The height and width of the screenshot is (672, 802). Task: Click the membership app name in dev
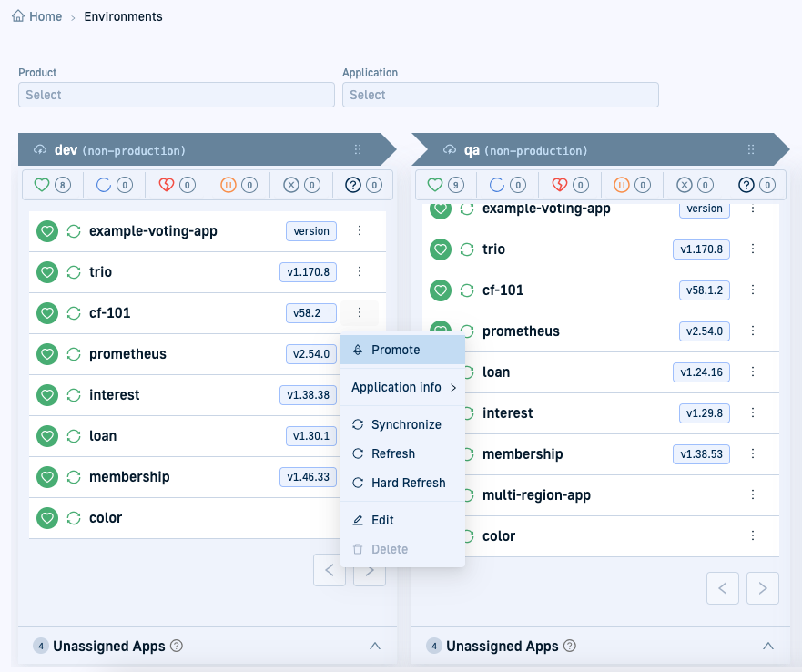[129, 477]
